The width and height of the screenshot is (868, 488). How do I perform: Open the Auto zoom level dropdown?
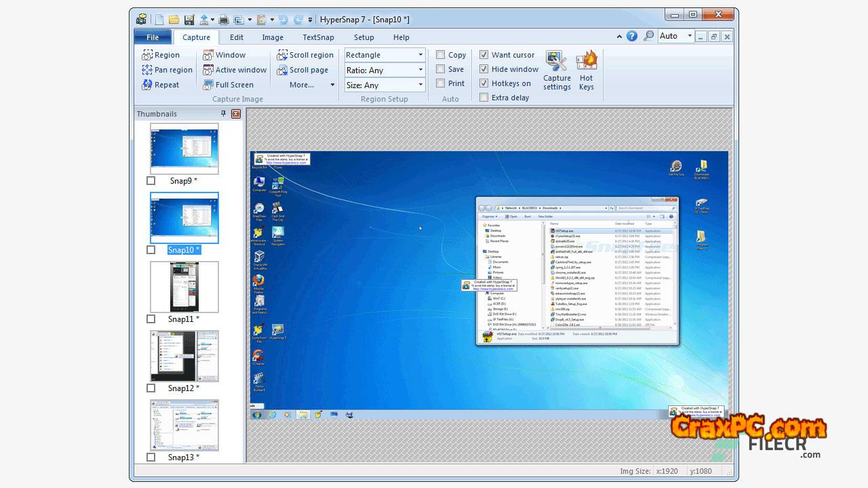click(x=690, y=37)
